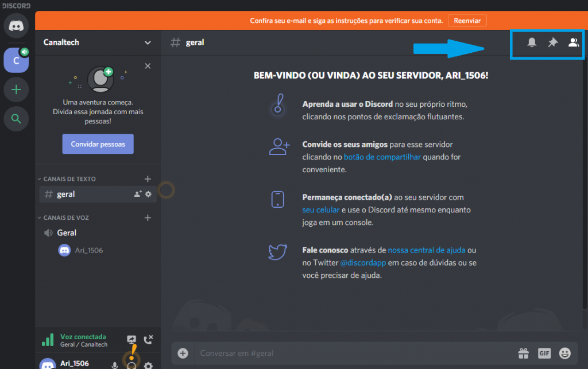Collapse the CANAIS DE VOZ category
Viewport: 588px width, 369px height.
pos(63,217)
